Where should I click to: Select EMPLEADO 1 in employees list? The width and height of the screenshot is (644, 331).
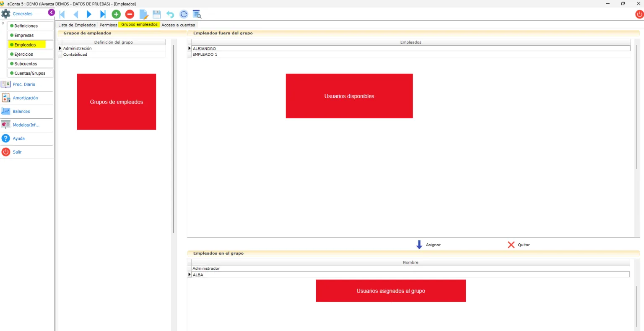click(411, 55)
